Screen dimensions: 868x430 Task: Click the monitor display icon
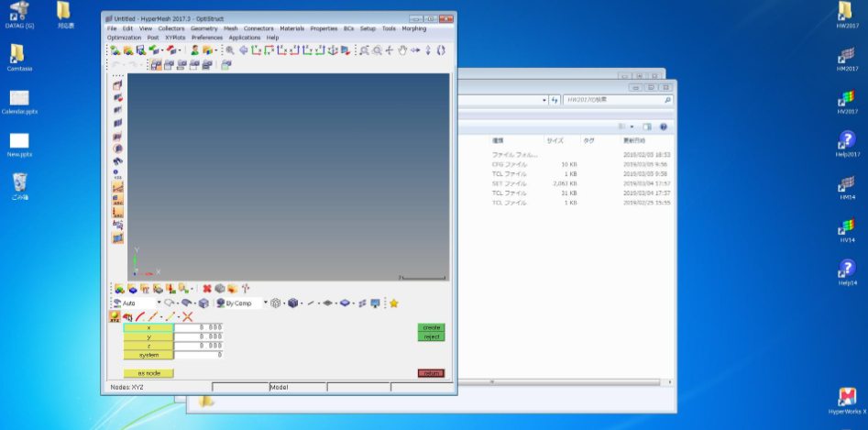(x=375, y=303)
